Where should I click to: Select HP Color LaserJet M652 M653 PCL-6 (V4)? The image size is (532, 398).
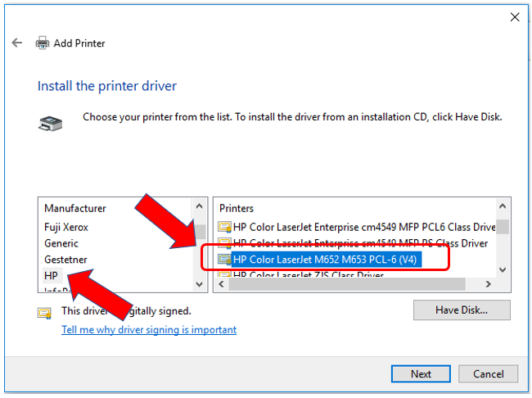pyautogui.click(x=325, y=260)
